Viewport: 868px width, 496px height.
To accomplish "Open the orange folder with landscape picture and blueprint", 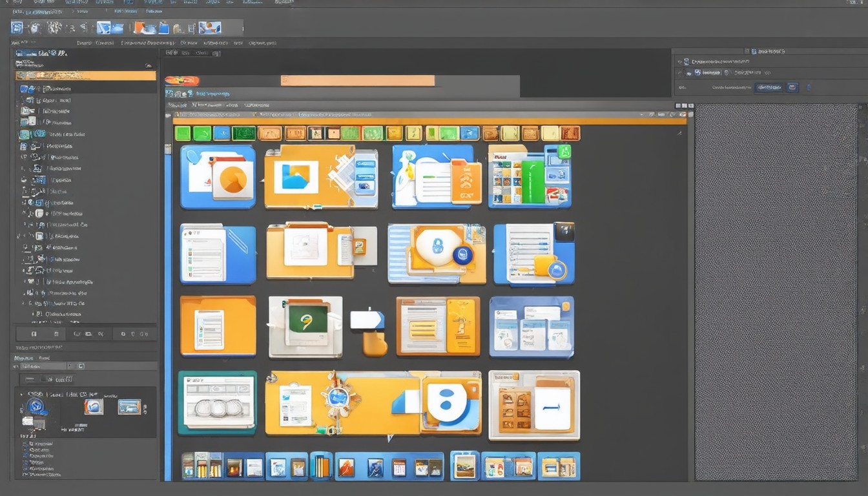I will (321, 176).
